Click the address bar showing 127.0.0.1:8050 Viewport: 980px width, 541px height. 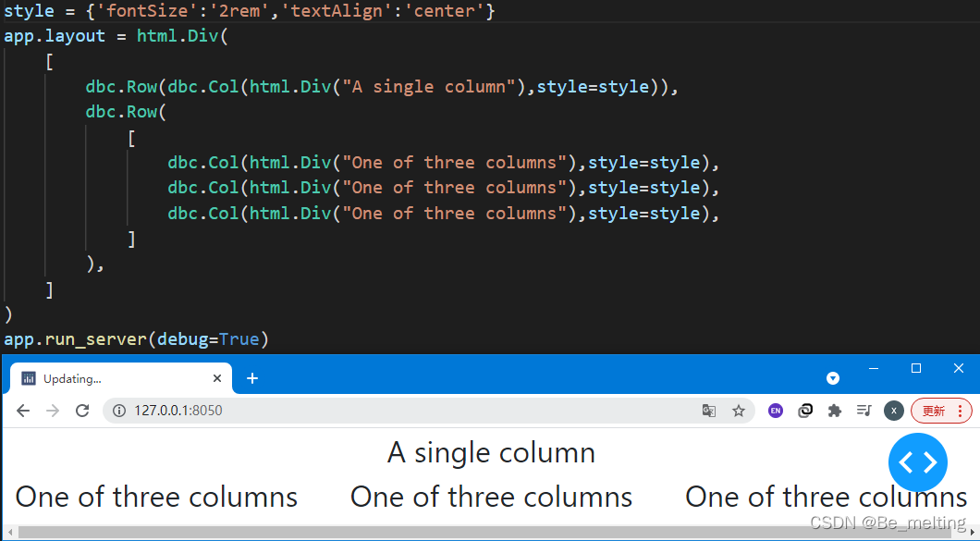tap(429, 411)
